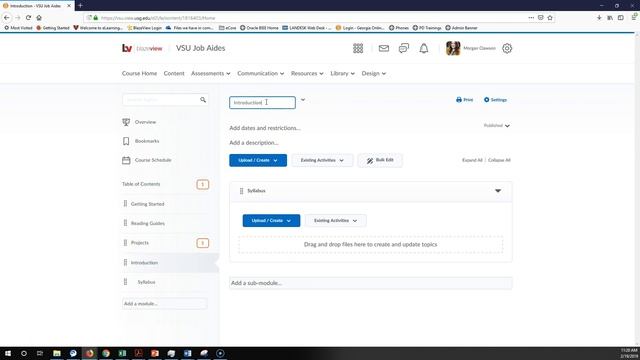Click the search magnifier in the sidebar
640x360 pixels.
(x=203, y=100)
